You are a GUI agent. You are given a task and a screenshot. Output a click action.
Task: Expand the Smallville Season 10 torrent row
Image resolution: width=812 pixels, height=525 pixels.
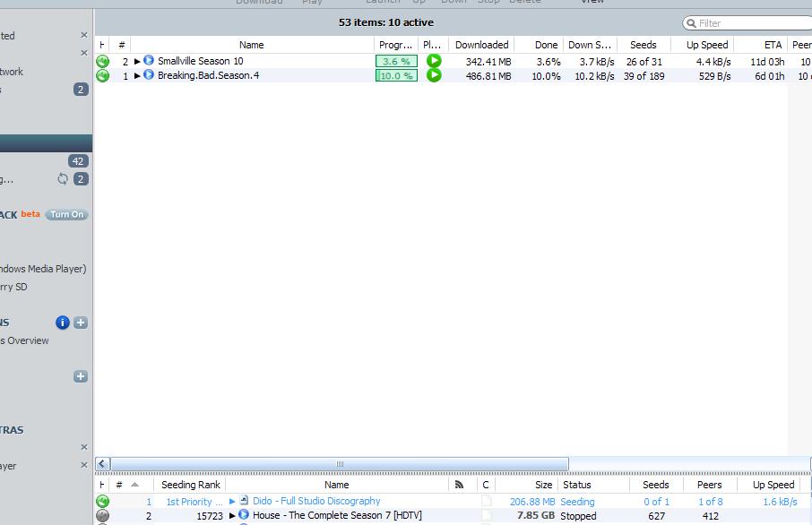pos(137,61)
